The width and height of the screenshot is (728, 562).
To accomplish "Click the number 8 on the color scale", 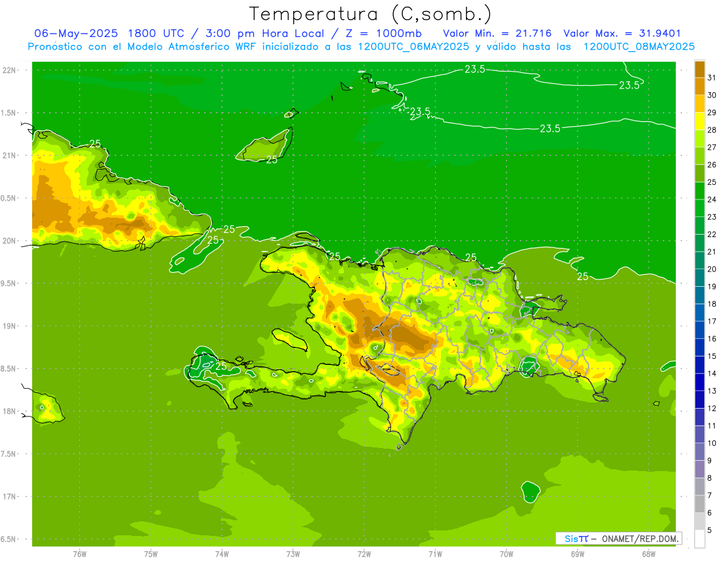I will [x=709, y=478].
